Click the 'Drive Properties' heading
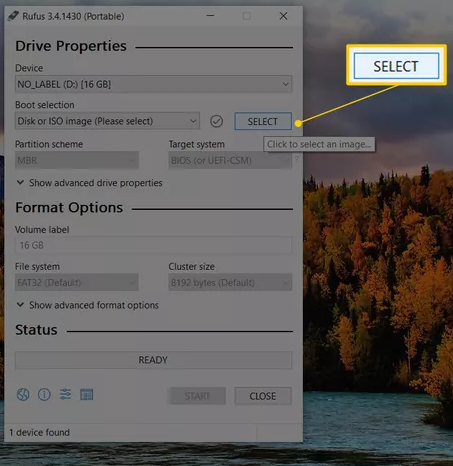Viewport: 453px width, 466px height. tap(71, 46)
